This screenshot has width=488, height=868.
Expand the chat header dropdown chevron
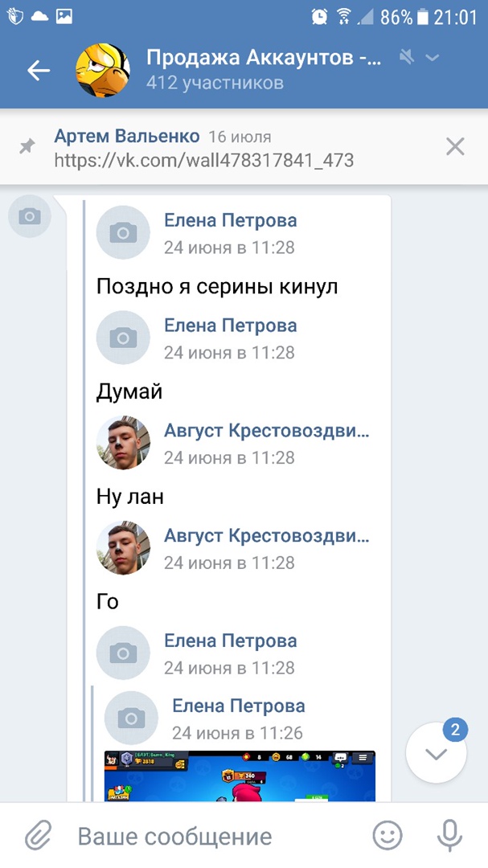[433, 57]
